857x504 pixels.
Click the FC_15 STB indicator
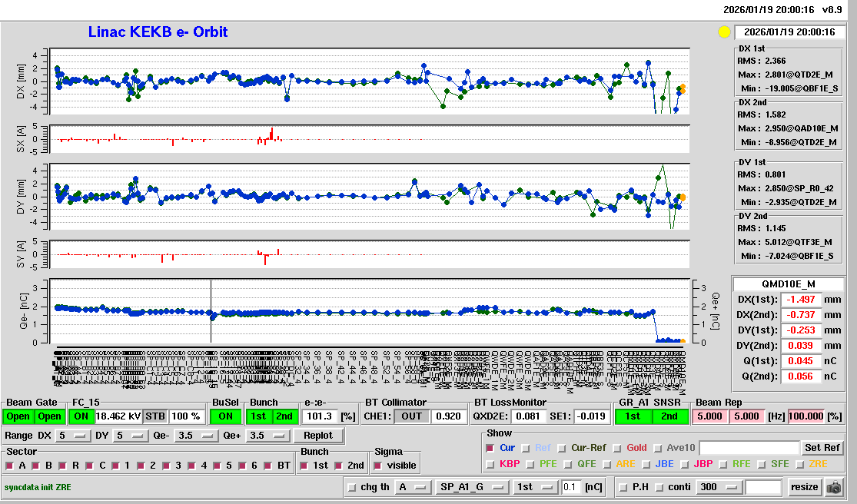(x=155, y=416)
